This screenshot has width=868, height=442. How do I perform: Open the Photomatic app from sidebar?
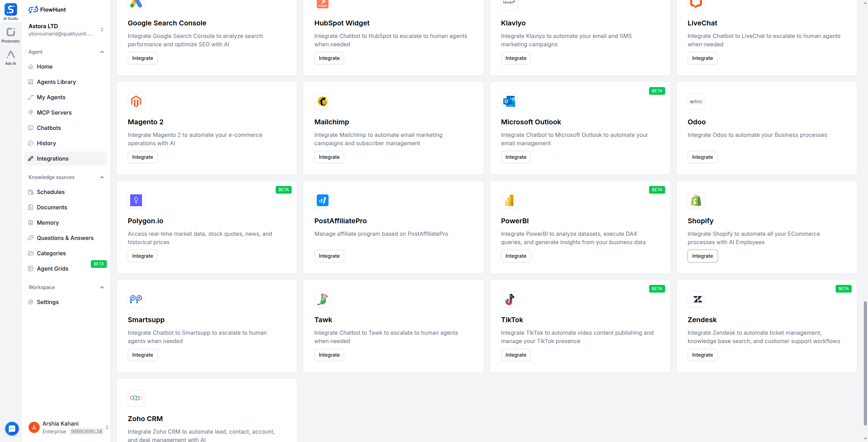[11, 33]
